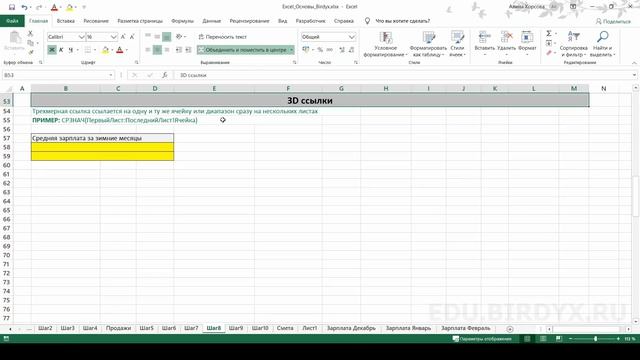Align text to the top
Viewport: 640px width, 360px height.
148,37
